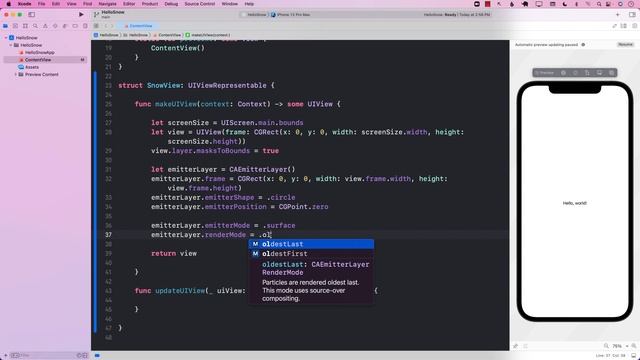Viewport: 640px width, 360px height.
Task: Click the enable code review icon
Action: [614, 26]
